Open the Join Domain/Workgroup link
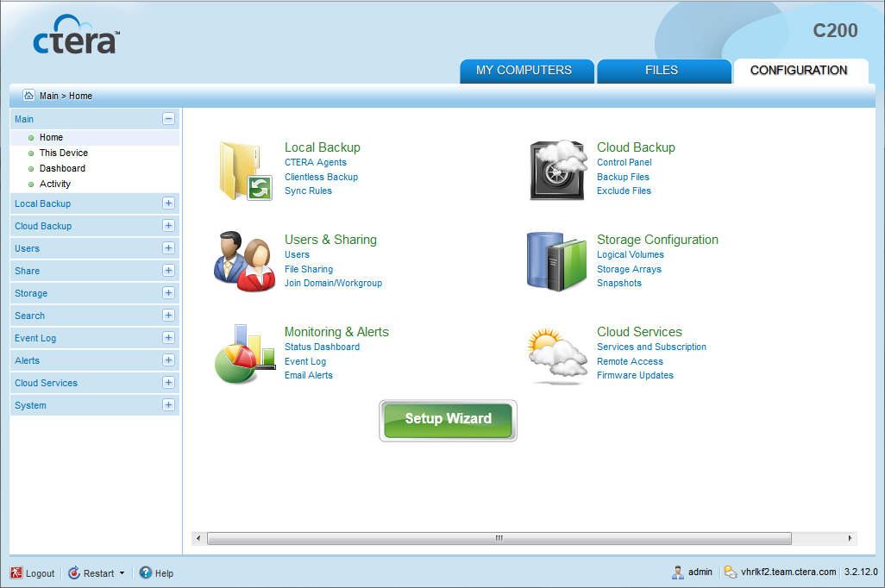The height and width of the screenshot is (588, 885). pyautogui.click(x=333, y=284)
